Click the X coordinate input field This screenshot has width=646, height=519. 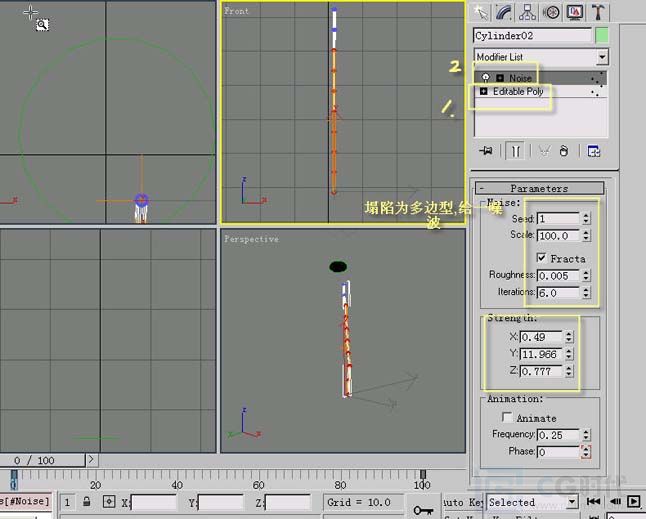(x=154, y=503)
